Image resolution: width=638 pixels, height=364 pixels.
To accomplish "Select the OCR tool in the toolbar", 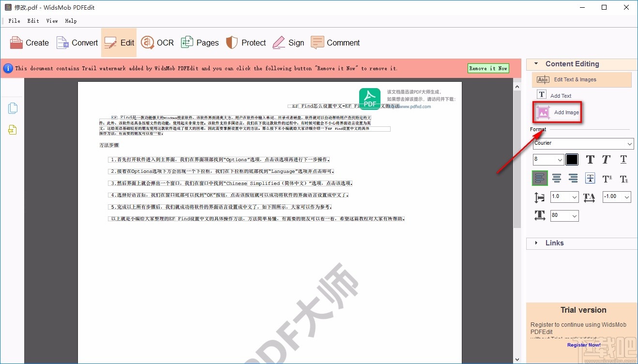I will tap(157, 43).
